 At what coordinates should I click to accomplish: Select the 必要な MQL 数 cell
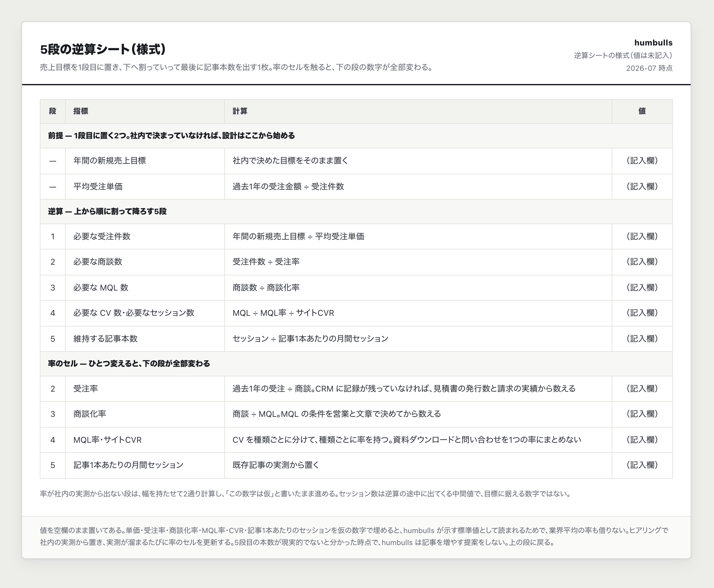click(x=145, y=288)
